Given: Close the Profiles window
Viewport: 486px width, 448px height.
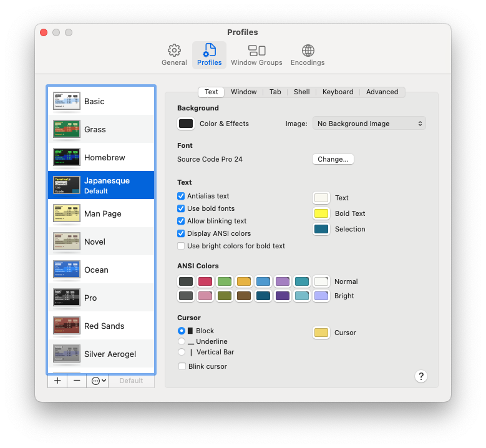Looking at the screenshot, I should [44, 32].
